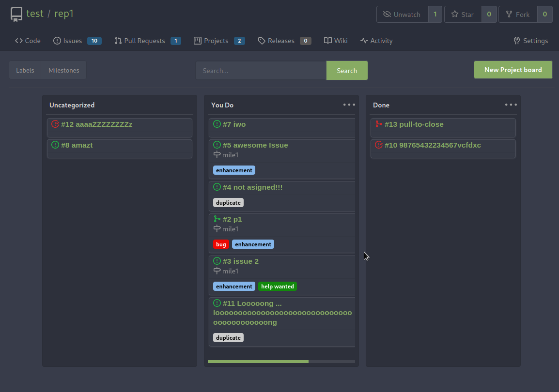Go to the Releases tab
559x392 pixels.
(x=284, y=41)
